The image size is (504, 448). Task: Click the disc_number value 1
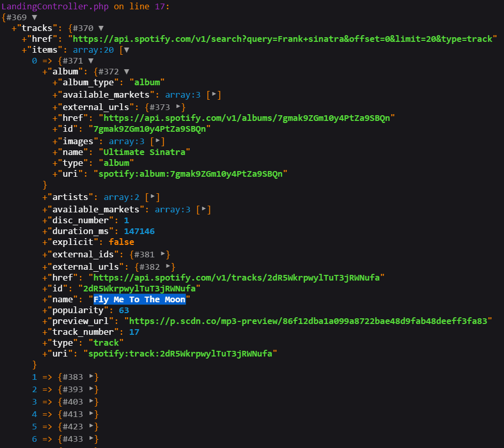(x=126, y=221)
